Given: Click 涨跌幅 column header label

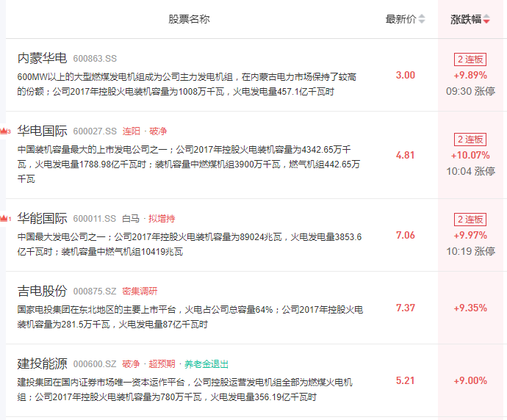Looking at the screenshot, I should pyautogui.click(x=466, y=19).
